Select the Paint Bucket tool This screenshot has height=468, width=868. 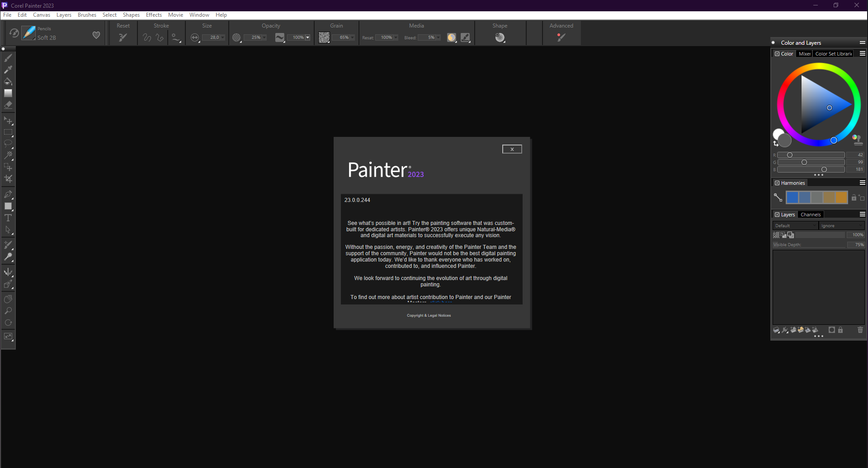pos(8,81)
